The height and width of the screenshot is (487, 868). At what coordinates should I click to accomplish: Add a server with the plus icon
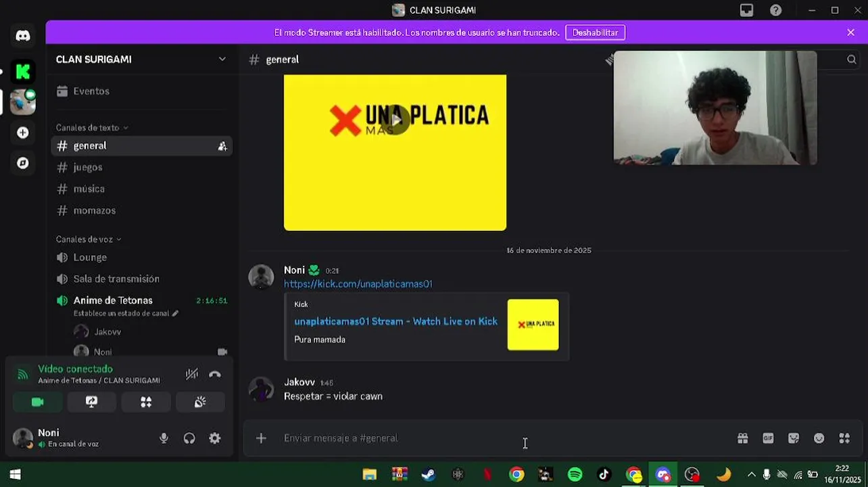(23, 133)
